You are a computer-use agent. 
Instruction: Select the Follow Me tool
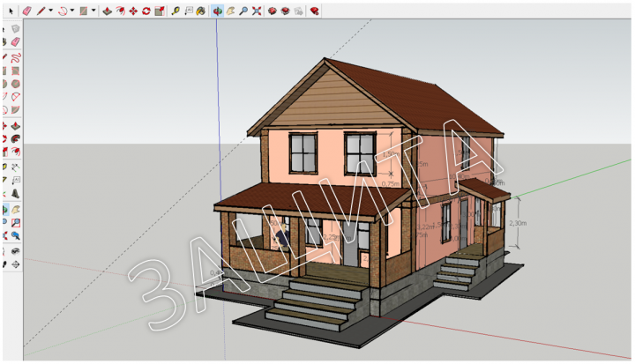(x=15, y=139)
